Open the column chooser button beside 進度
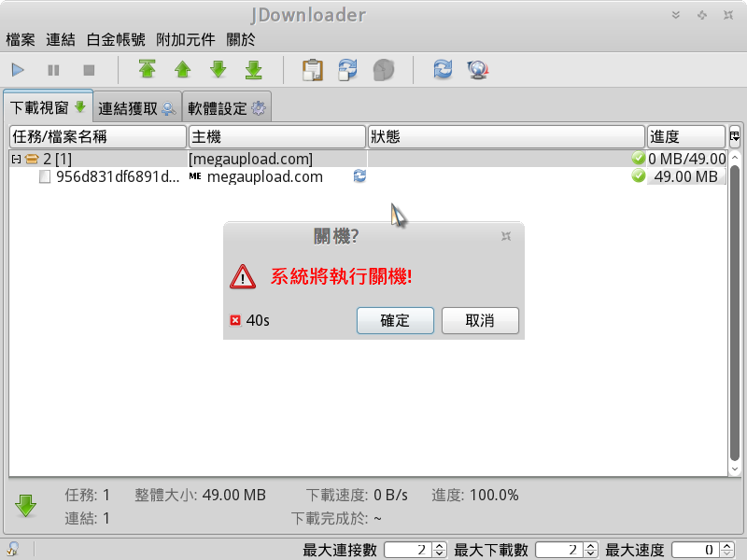747x560 pixels. (734, 137)
